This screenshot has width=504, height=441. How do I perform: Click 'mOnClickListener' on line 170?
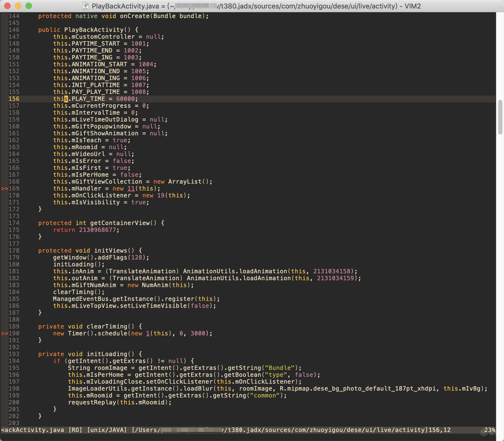(101, 196)
